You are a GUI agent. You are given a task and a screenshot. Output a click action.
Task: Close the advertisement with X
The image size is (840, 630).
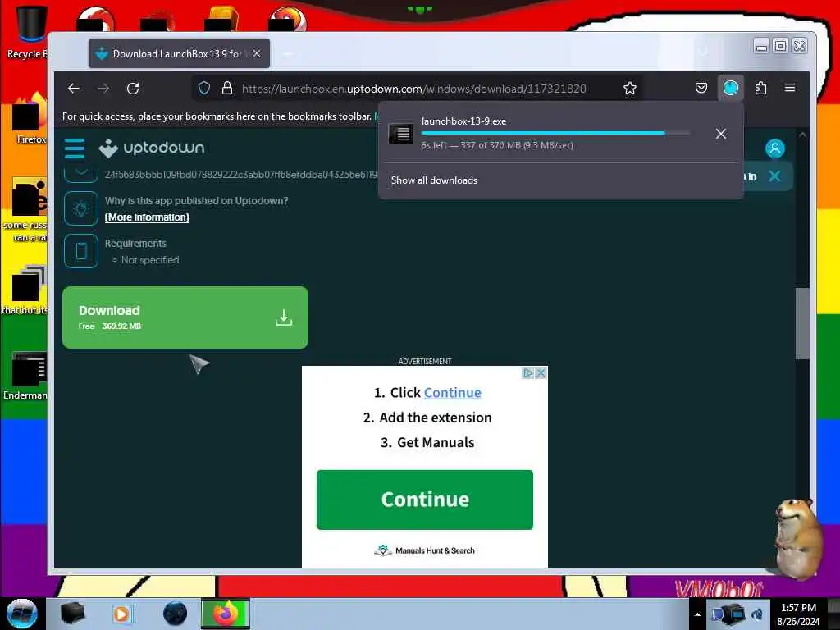[x=541, y=373]
